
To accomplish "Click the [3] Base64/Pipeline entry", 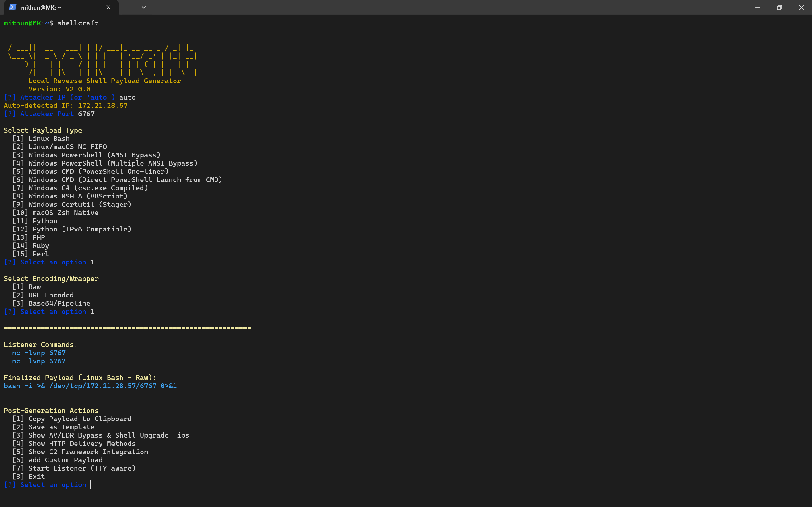I will click(51, 303).
